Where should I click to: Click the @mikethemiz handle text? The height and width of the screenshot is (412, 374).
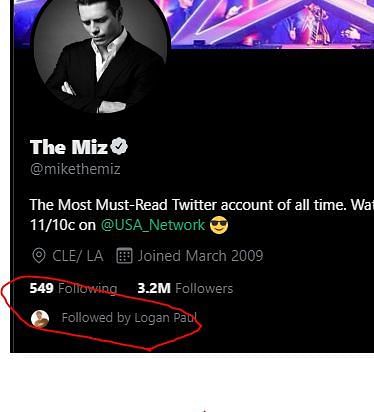[75, 169]
